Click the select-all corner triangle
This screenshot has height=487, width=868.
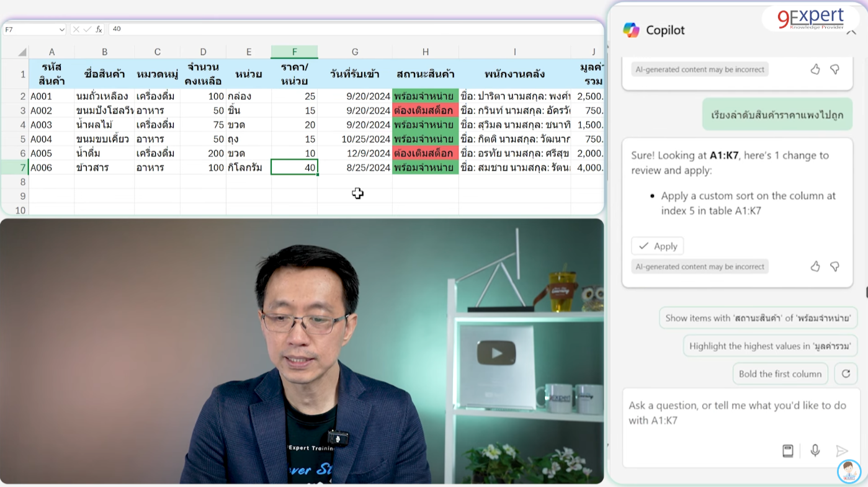coord(22,53)
